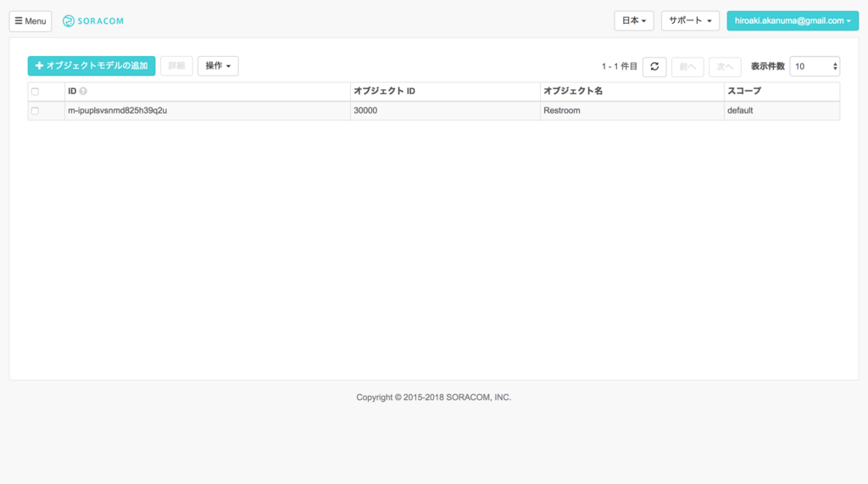Open the hiroaki.akanuma@gmail.com account dropdown
This screenshot has width=868, height=484.
pos(793,20)
